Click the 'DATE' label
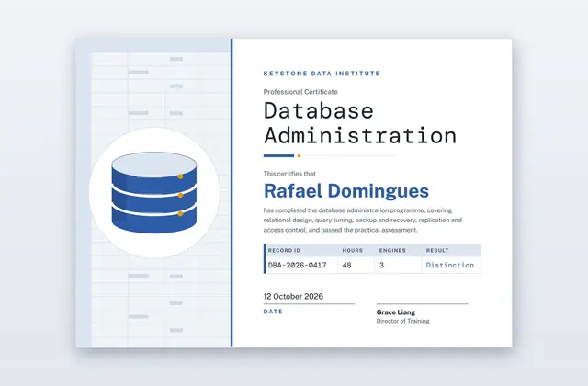This screenshot has height=386, width=588. pyautogui.click(x=273, y=312)
